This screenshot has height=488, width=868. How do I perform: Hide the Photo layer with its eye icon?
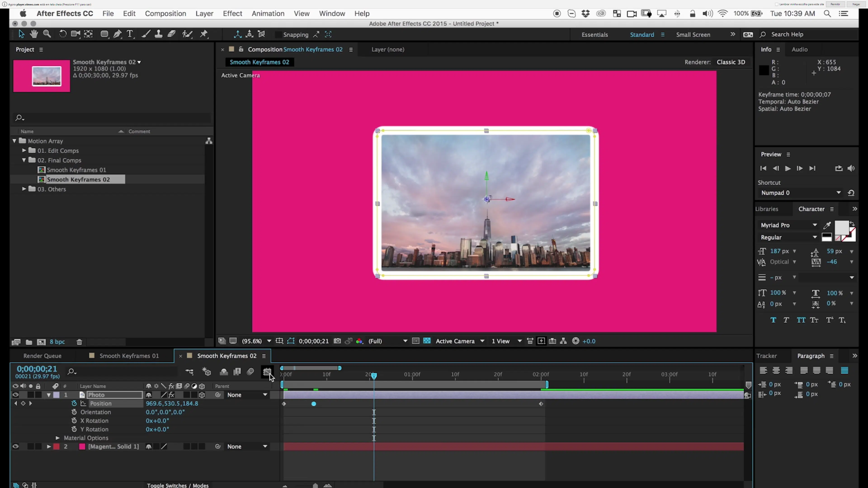(x=16, y=395)
